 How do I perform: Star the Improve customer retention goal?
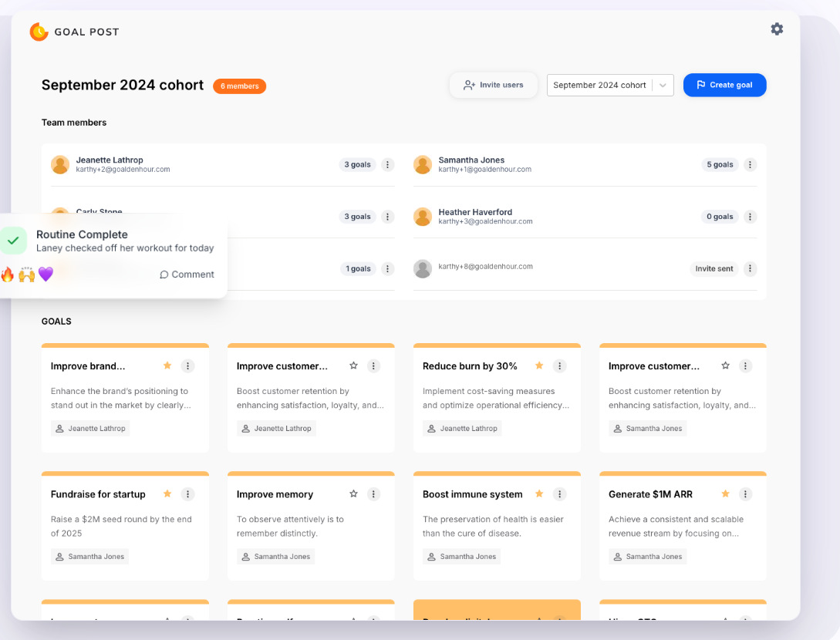pyautogui.click(x=353, y=365)
